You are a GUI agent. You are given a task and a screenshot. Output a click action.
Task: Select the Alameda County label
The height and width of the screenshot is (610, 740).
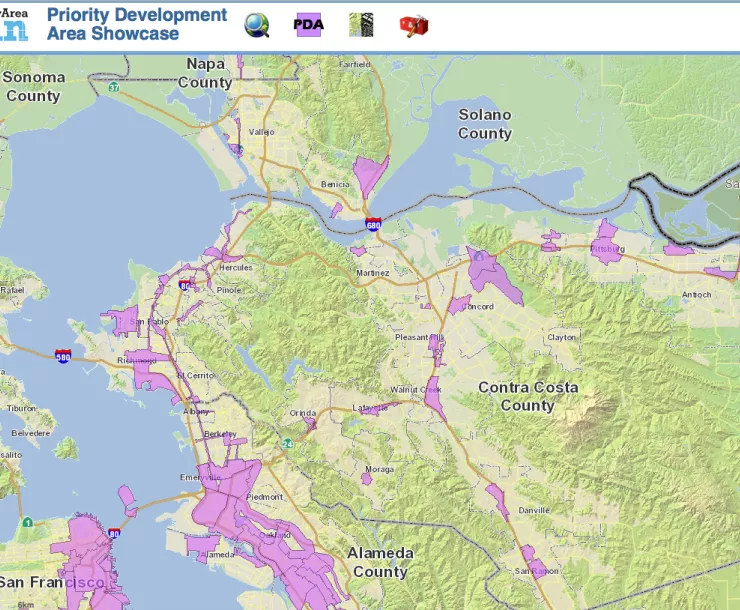[x=380, y=562]
